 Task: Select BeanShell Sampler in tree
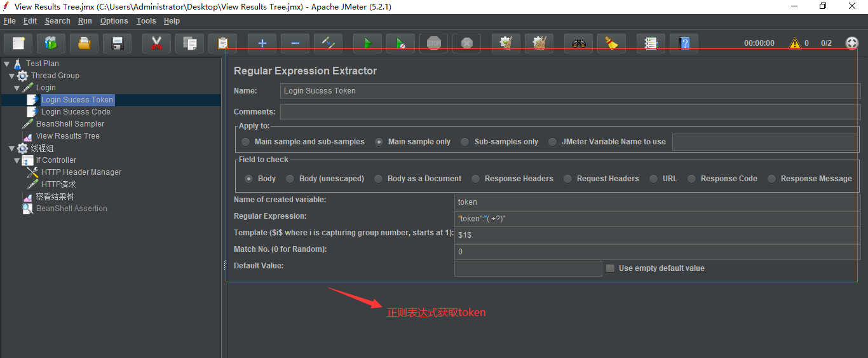[70, 124]
